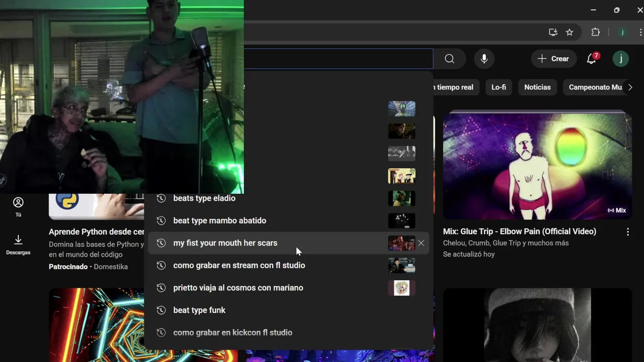Remove 'my fist your mouth her scars' suggestion
Screen dimensions: 644x362
pos(421,243)
